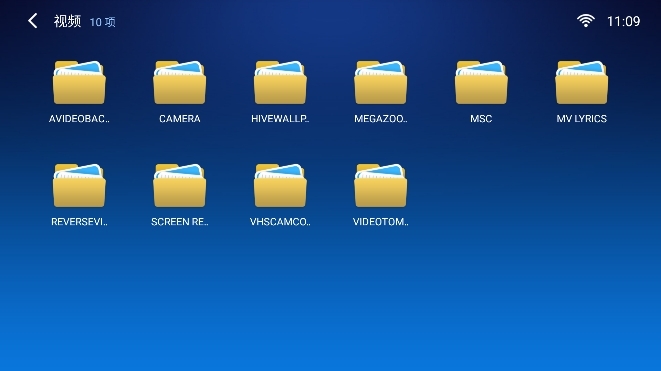Click the VIDEOTOM.. text label
The width and height of the screenshot is (661, 371).
[x=381, y=222]
